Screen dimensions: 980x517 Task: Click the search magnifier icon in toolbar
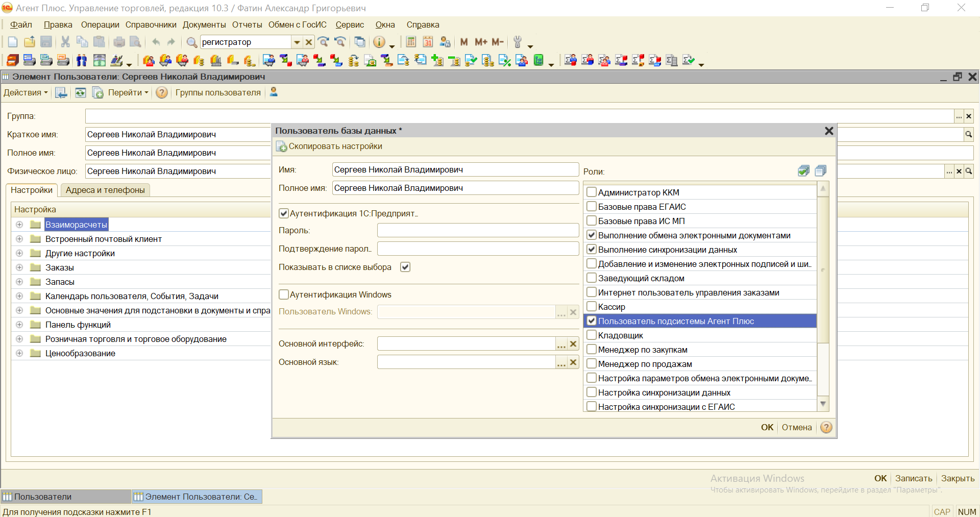point(191,42)
